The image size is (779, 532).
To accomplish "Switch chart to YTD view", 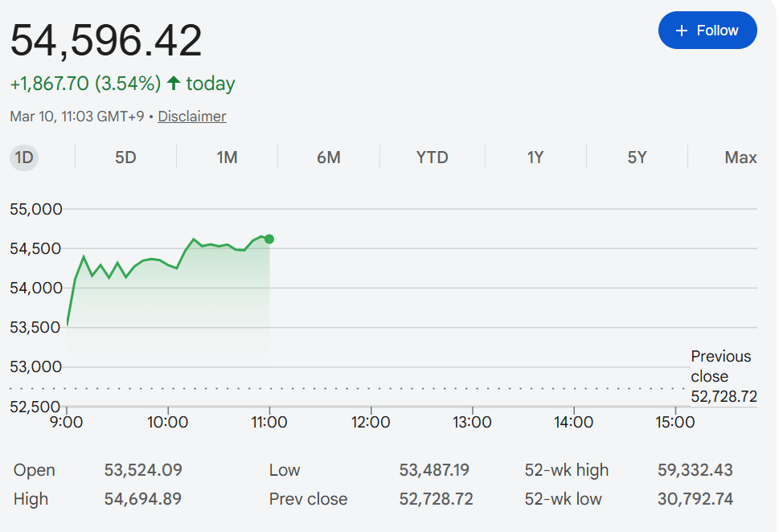I will pyautogui.click(x=432, y=158).
